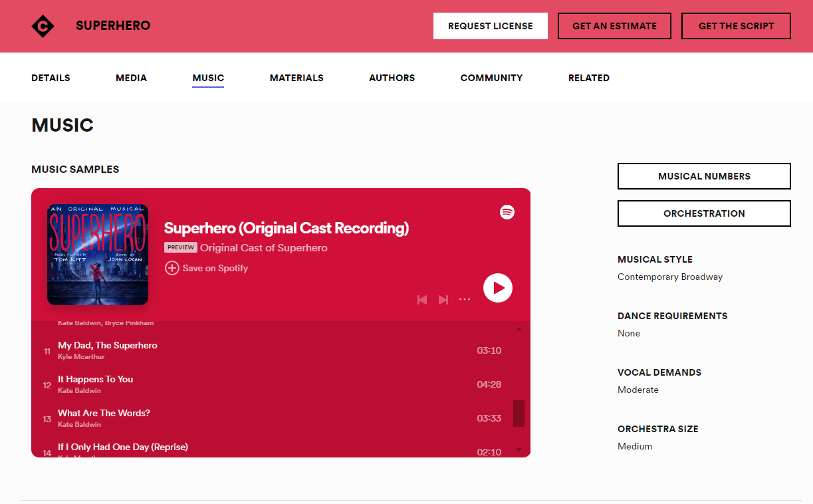This screenshot has width=813, height=504.
Task: Click the Moderate vocal demands value
Action: click(638, 390)
